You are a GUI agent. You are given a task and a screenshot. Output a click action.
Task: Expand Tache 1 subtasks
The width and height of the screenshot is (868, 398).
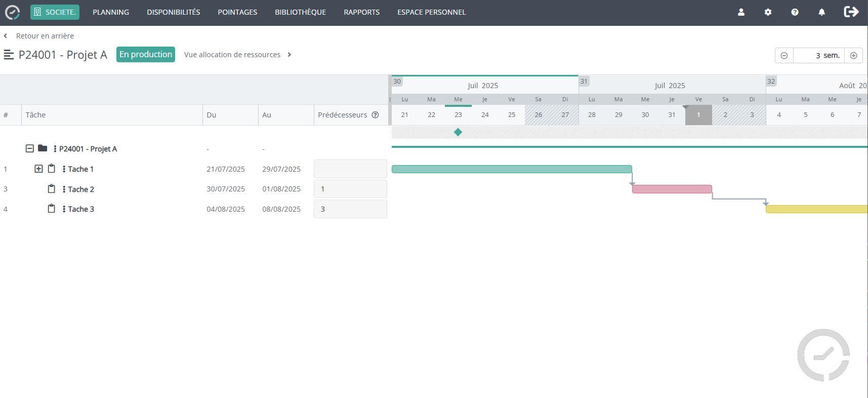(x=38, y=169)
